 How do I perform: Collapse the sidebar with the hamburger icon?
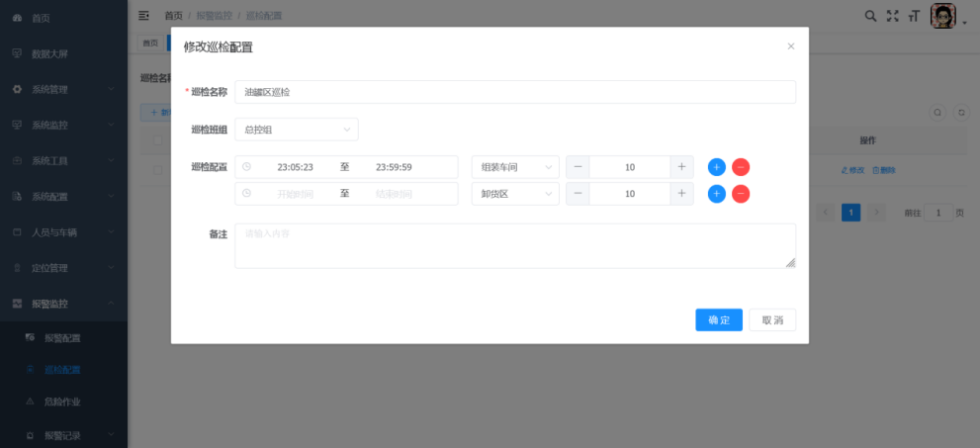tap(144, 16)
